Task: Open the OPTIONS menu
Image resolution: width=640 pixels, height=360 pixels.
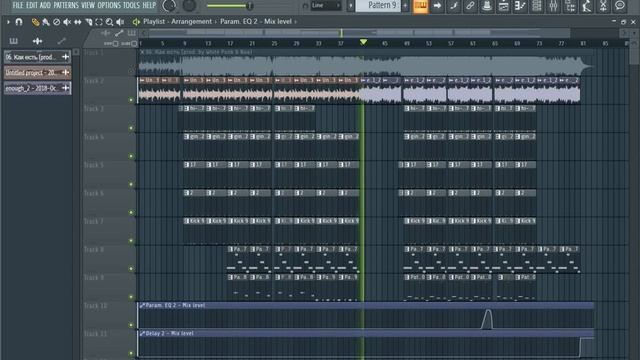Action: (109, 5)
